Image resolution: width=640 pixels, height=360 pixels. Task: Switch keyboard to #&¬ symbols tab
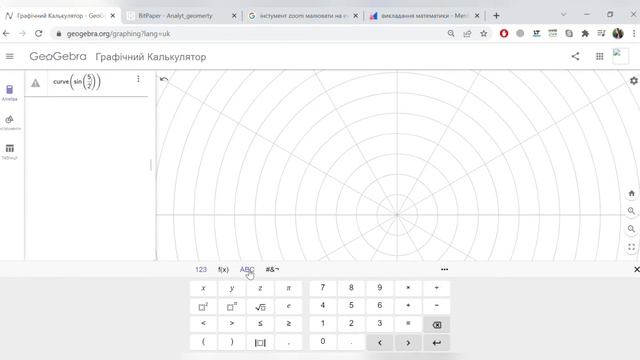(272, 269)
